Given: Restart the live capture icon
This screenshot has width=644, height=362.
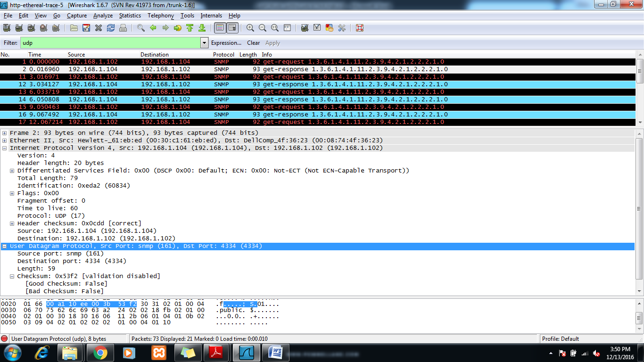Looking at the screenshot, I should coord(56,28).
